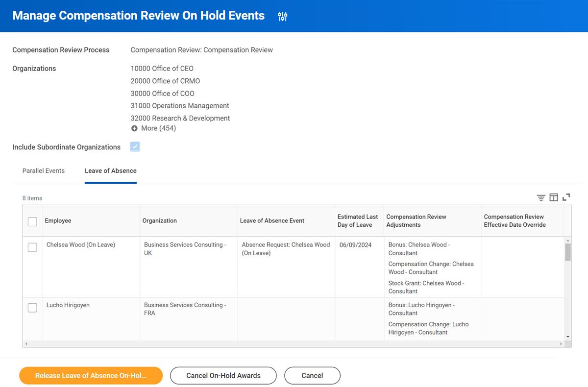Click the table filter icon
The height and width of the screenshot is (387, 588).
click(x=541, y=197)
